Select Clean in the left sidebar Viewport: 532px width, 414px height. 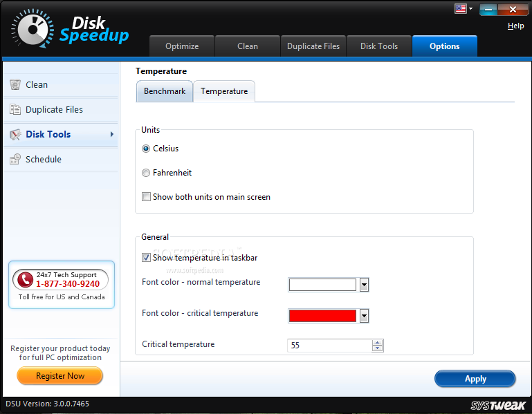(x=61, y=85)
